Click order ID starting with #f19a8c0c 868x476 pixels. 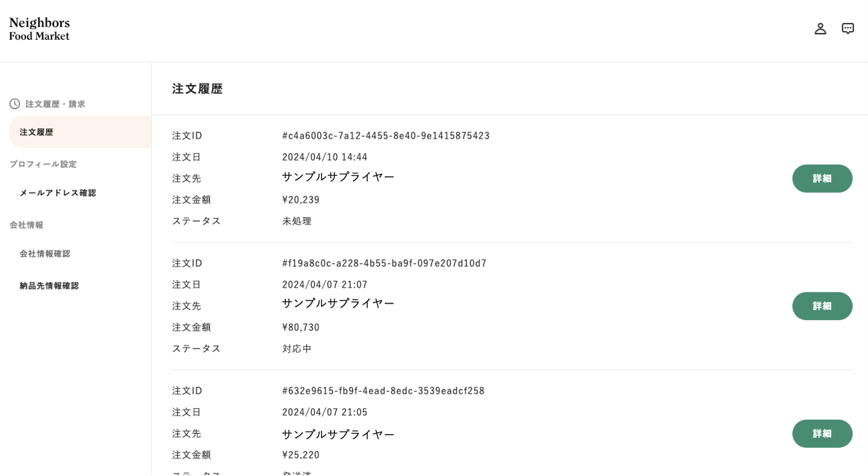coord(384,263)
